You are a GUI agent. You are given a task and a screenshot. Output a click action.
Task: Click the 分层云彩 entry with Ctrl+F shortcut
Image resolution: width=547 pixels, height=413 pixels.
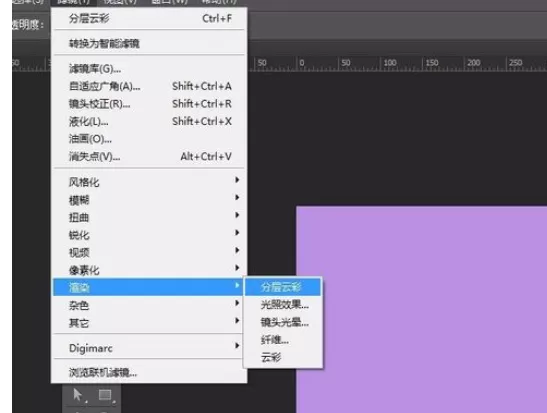click(149, 18)
